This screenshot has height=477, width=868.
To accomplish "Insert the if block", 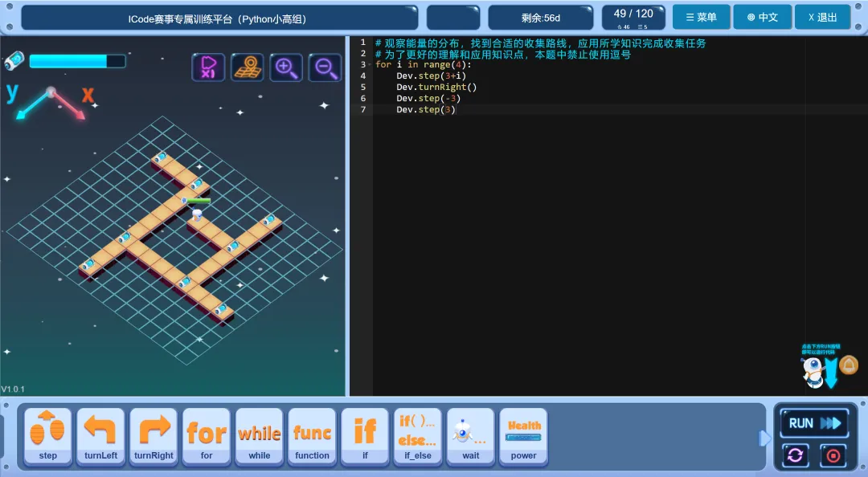I will 365,437.
